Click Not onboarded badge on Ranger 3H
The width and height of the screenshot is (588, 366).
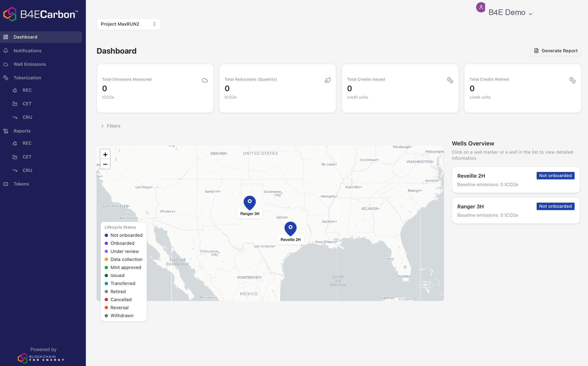(555, 206)
